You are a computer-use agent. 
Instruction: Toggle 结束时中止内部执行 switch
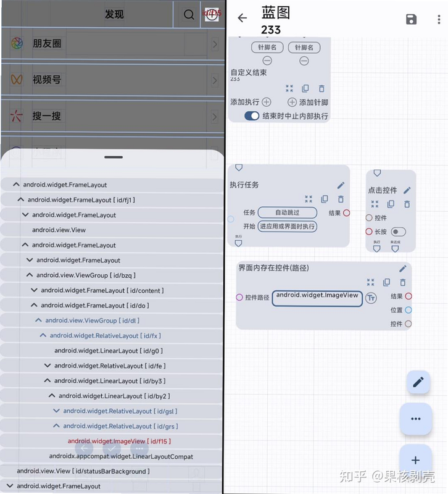(x=252, y=115)
